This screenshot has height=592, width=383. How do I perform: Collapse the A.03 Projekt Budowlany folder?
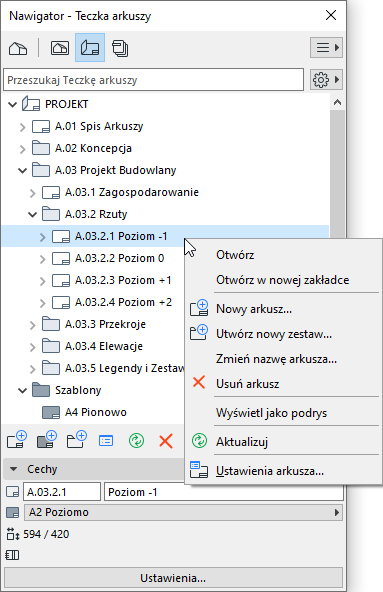pyautogui.click(x=23, y=171)
